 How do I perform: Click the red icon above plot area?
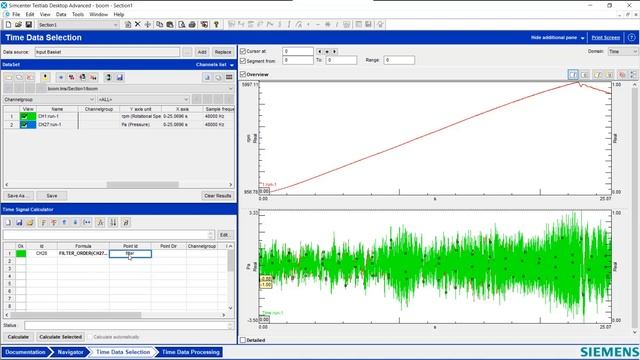click(x=622, y=74)
